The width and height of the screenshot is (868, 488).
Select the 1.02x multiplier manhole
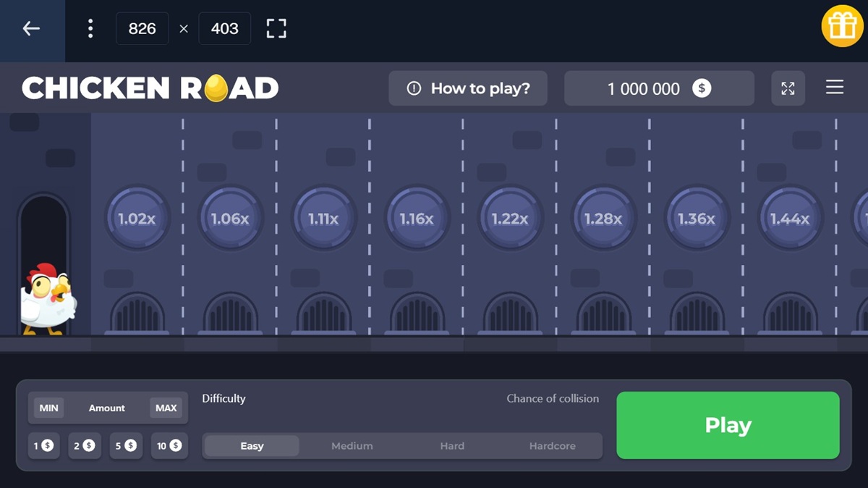pos(137,218)
